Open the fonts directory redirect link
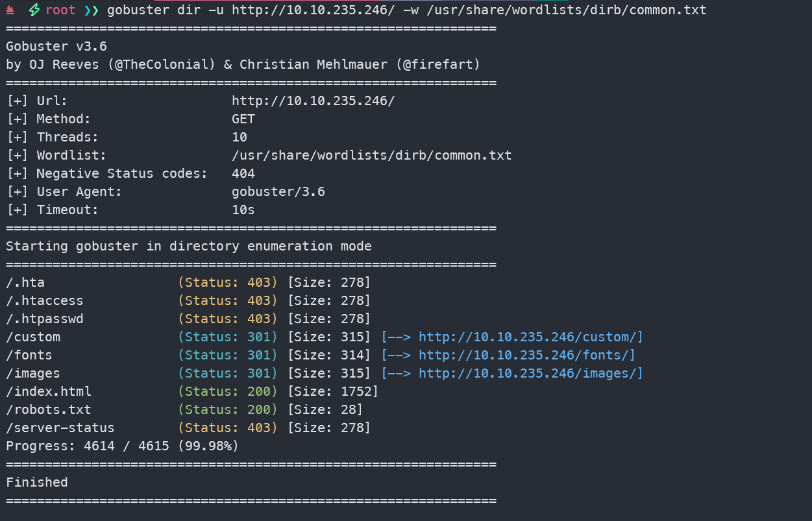This screenshot has height=521, width=812. [x=526, y=355]
